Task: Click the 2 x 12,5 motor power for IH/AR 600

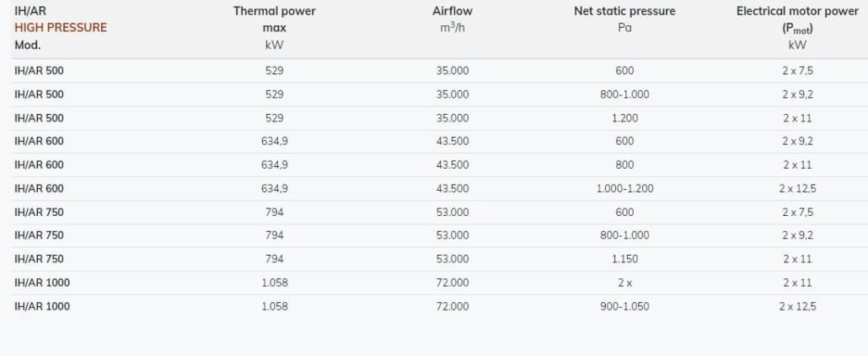Action: tap(797, 188)
